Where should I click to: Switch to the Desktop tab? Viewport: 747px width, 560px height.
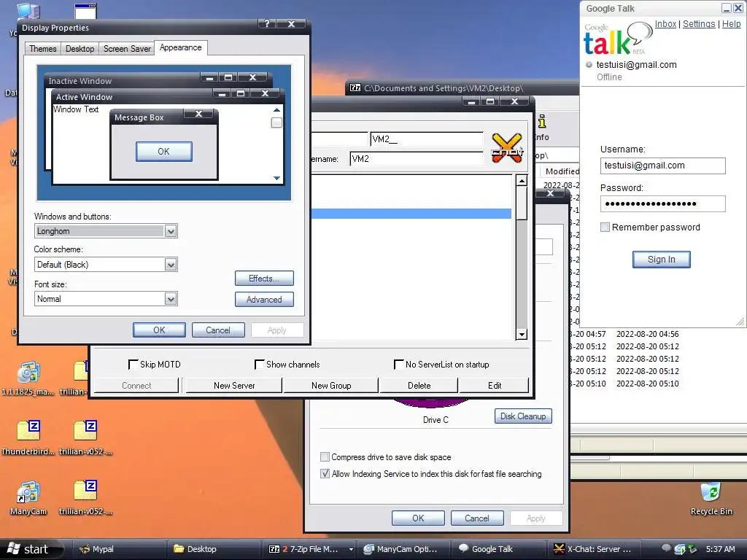pyautogui.click(x=80, y=49)
